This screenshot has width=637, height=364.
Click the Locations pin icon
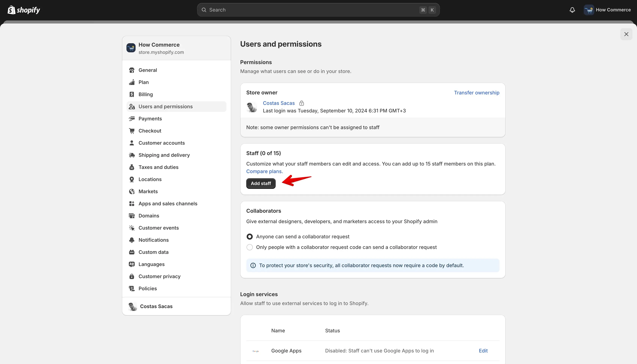tap(132, 179)
